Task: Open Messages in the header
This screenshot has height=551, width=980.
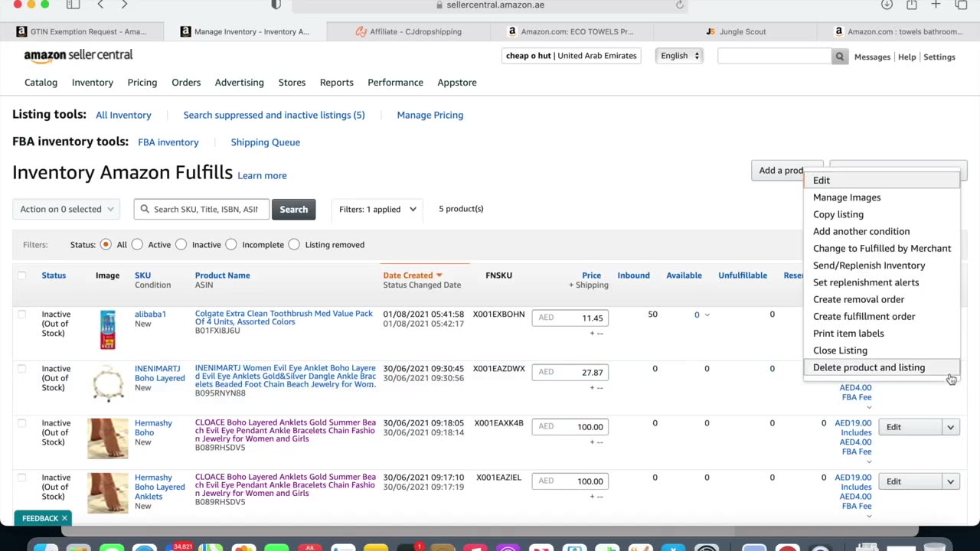Action: click(x=872, y=57)
